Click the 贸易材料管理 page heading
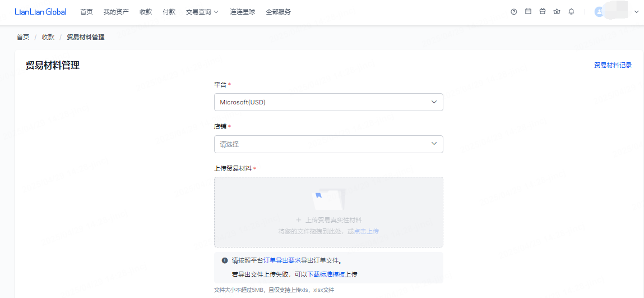This screenshot has height=298, width=644. tap(53, 65)
